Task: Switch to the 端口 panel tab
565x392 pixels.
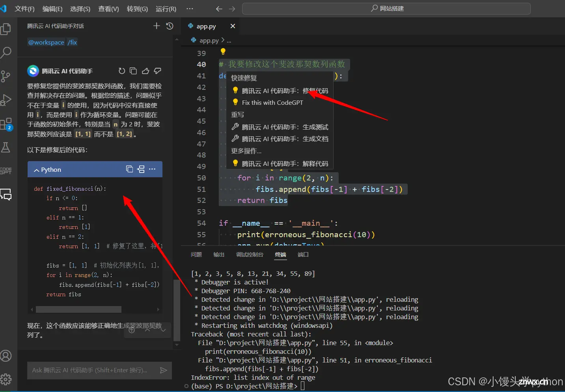Action: 303,255
